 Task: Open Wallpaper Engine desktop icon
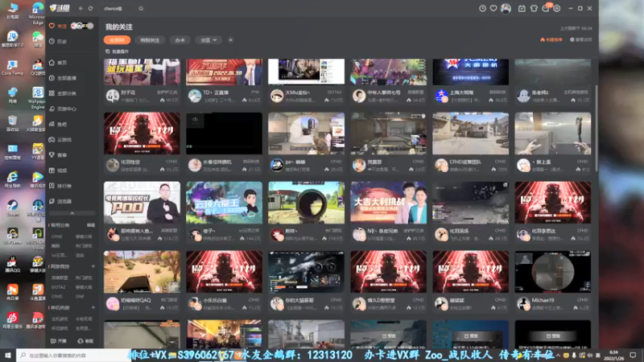click(37, 97)
